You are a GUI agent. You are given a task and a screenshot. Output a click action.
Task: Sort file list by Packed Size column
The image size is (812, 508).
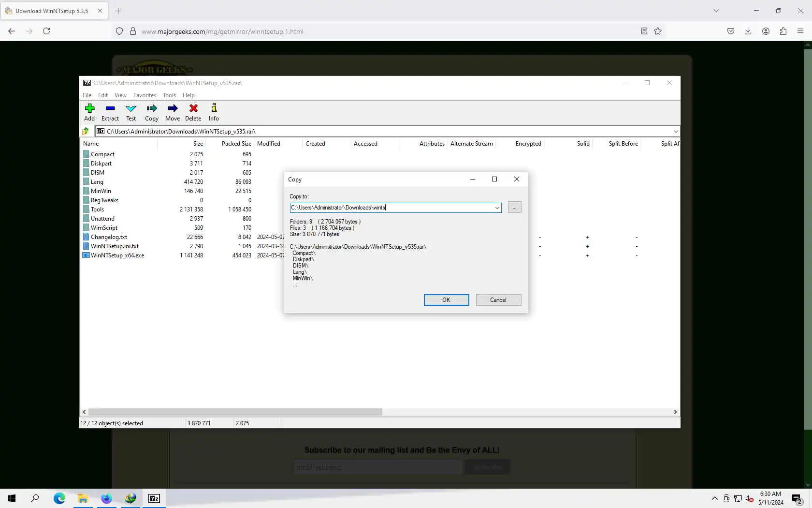tap(230, 144)
